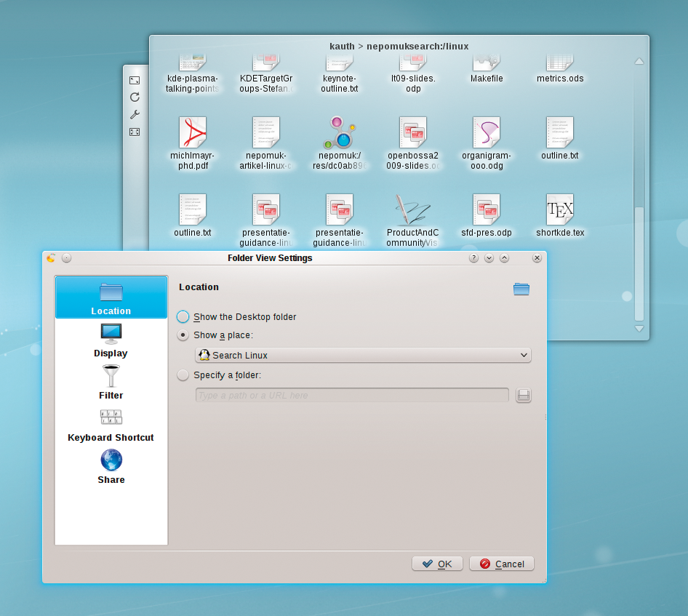Click the "keynote-outline.txt" file label
Screen dimensions: 688x616
point(339,84)
